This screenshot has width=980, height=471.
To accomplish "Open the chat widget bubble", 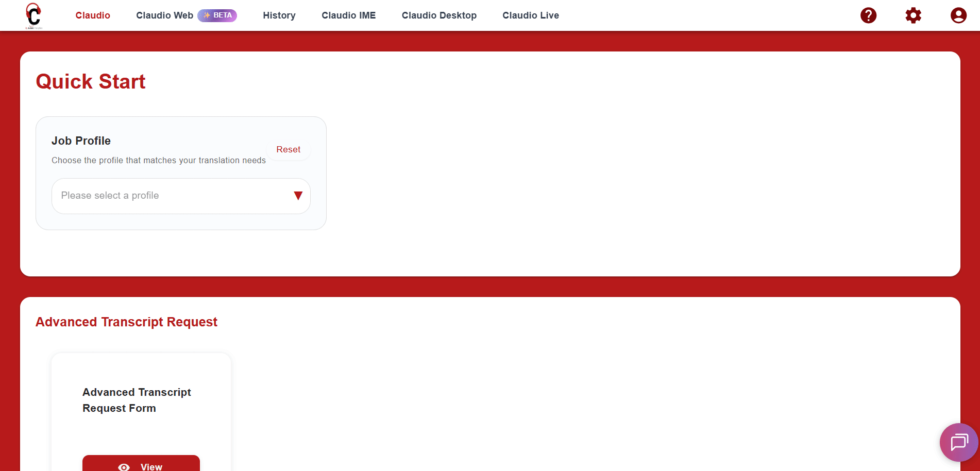I will [x=958, y=442].
